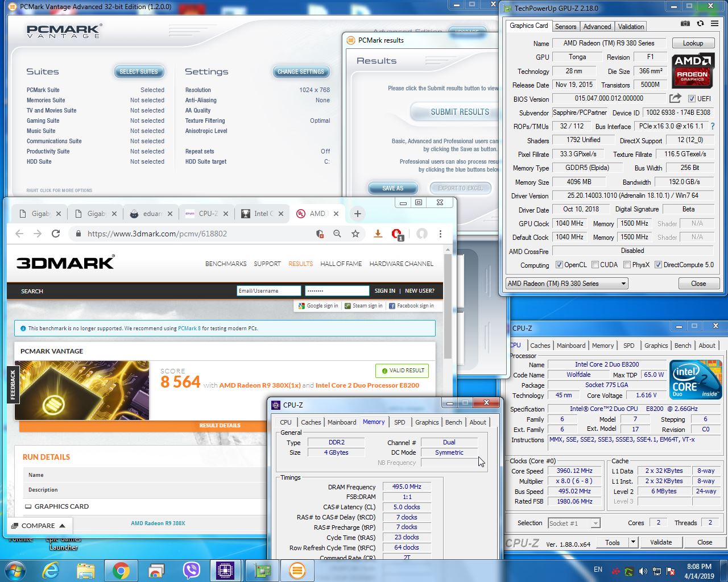The height and width of the screenshot is (582, 728).
Task: Open a new Chrome tab with the plus icon
Action: click(x=357, y=214)
